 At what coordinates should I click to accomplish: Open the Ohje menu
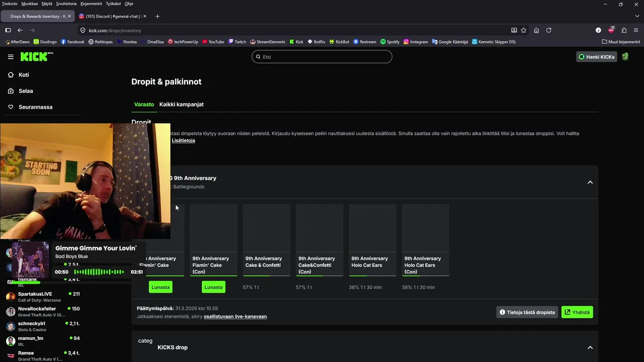tap(129, 4)
